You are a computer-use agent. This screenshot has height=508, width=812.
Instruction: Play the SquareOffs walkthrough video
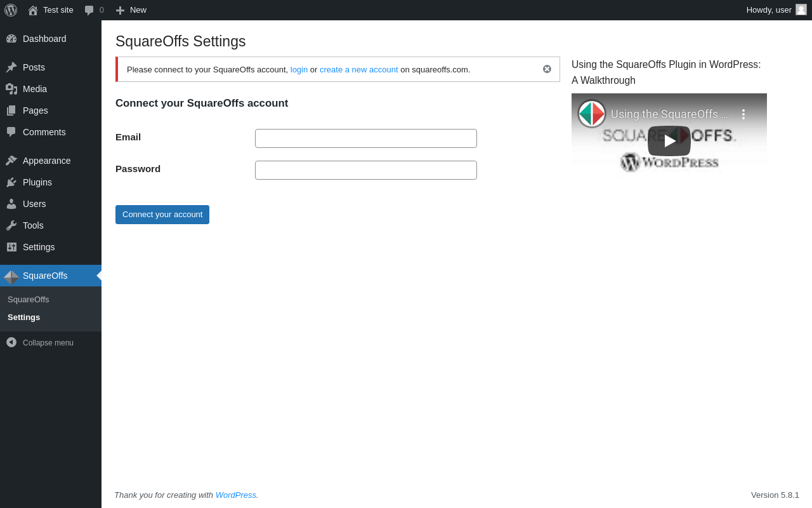point(669,141)
